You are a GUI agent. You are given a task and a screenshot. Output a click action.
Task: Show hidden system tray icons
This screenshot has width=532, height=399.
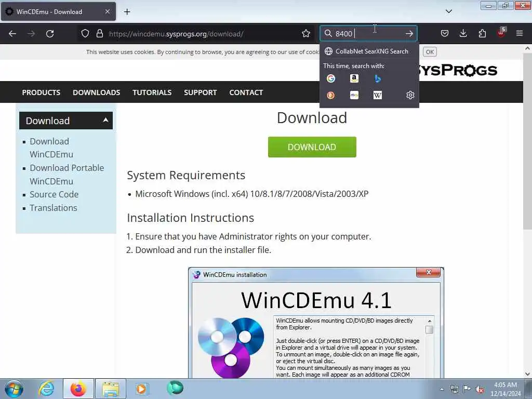coord(442,389)
